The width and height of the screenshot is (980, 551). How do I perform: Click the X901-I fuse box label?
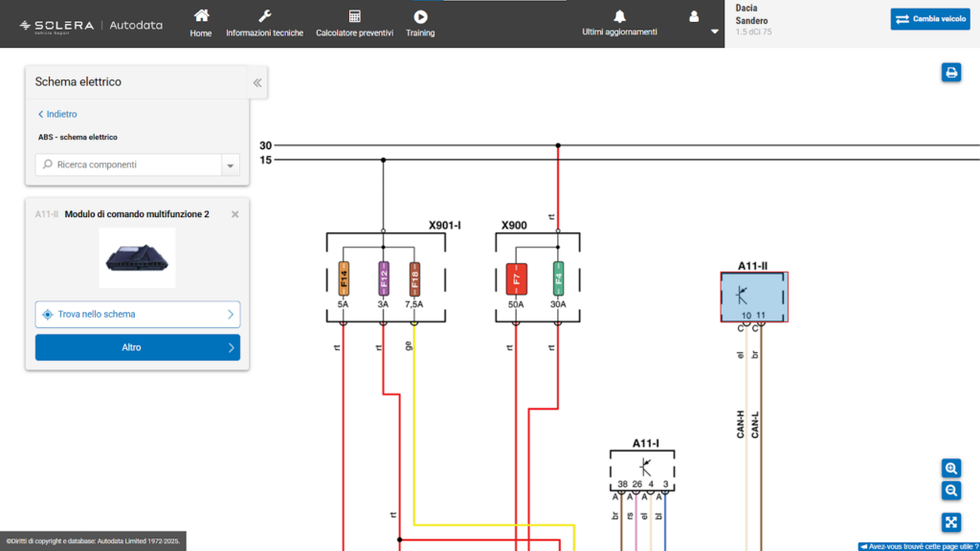point(444,226)
